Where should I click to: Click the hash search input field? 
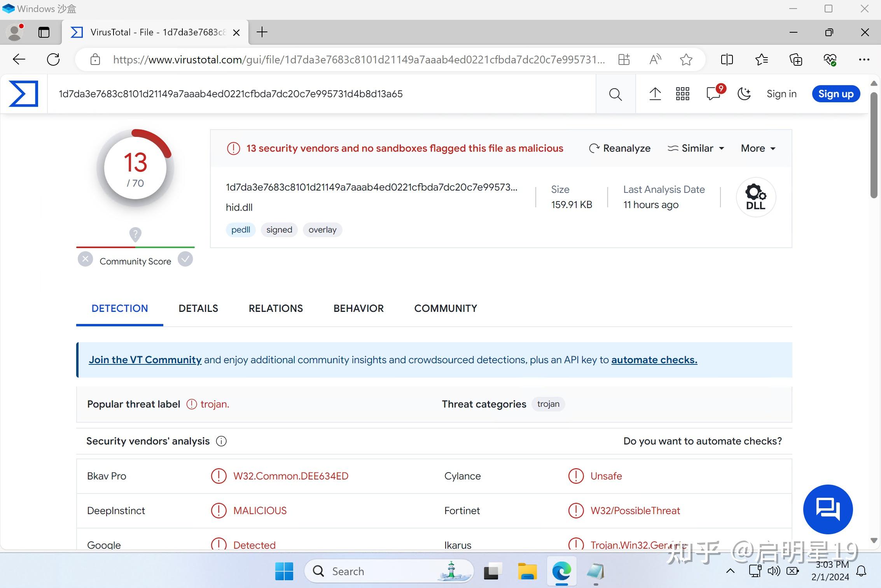tap(322, 94)
